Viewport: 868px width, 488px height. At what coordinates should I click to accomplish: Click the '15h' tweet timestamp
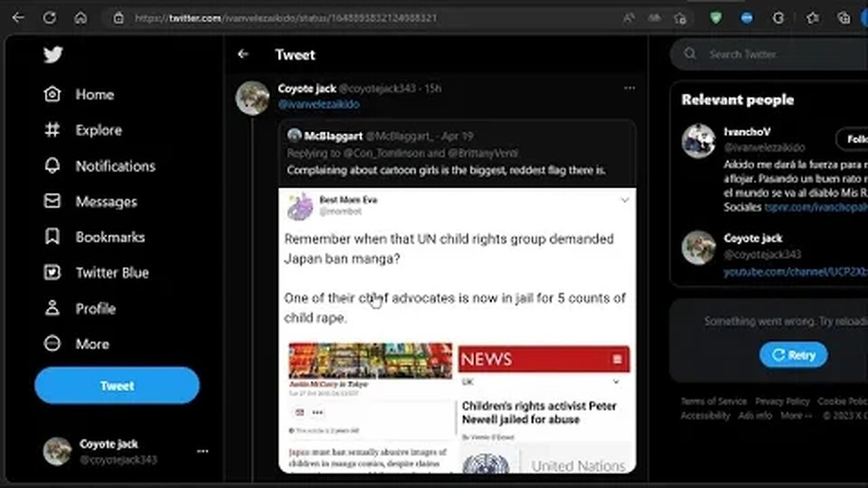433,89
